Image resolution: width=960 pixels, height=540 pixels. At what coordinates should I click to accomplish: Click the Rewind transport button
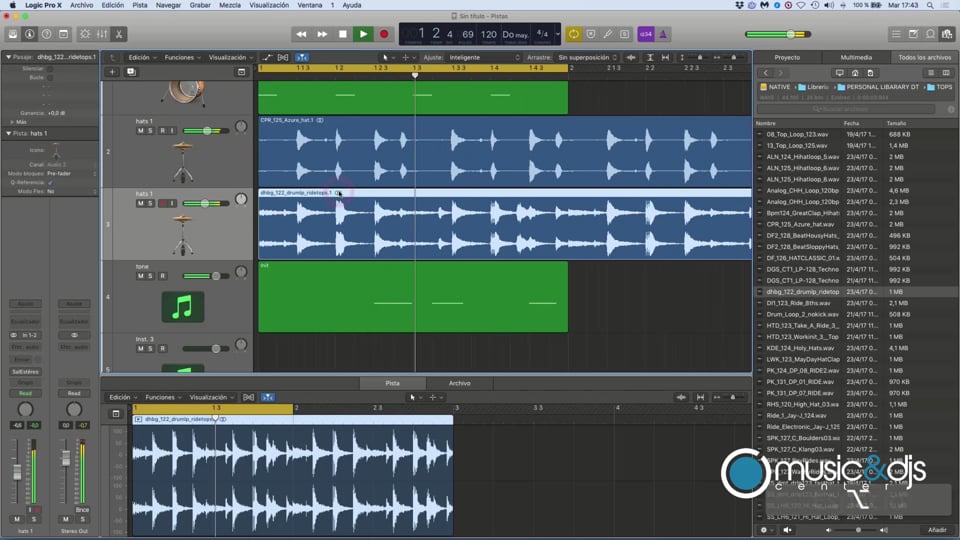[301, 34]
